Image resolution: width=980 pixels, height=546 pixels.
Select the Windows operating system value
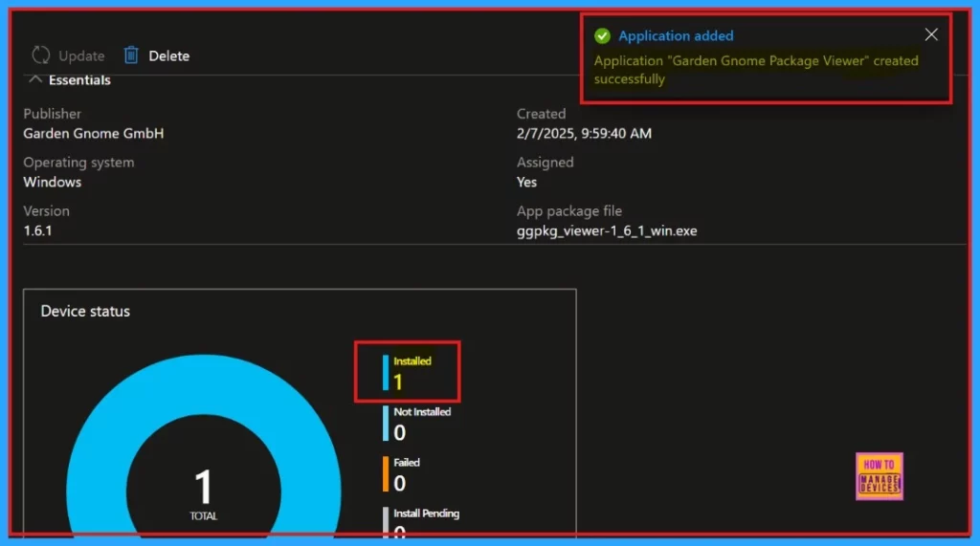[x=53, y=183]
